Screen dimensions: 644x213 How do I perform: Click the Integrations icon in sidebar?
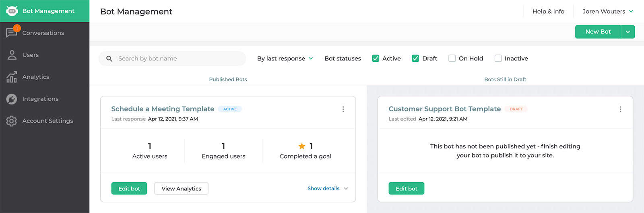coord(12,99)
